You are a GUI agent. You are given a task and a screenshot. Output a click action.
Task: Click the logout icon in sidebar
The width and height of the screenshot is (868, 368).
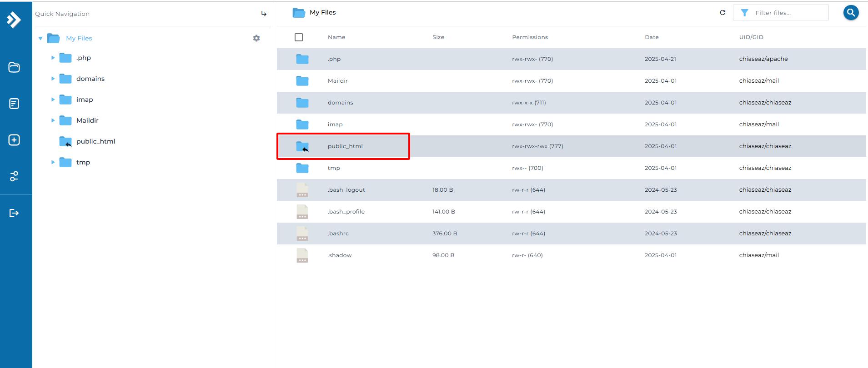coord(14,213)
